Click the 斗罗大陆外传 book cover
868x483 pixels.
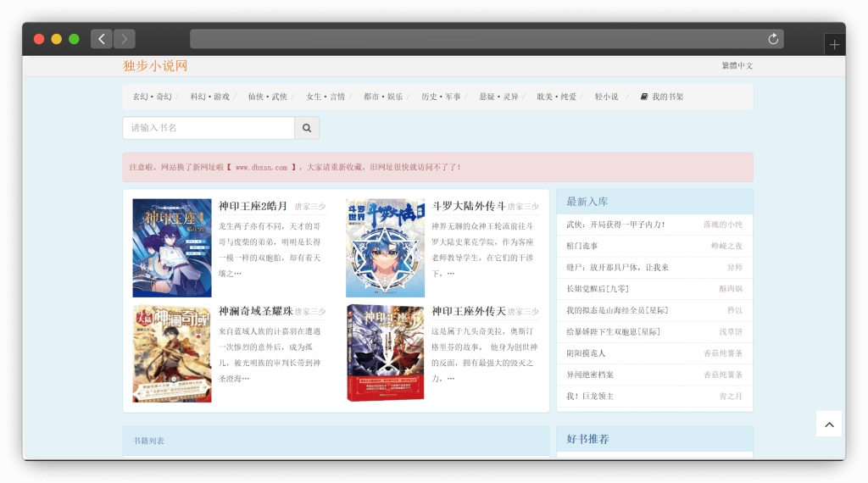coord(386,248)
